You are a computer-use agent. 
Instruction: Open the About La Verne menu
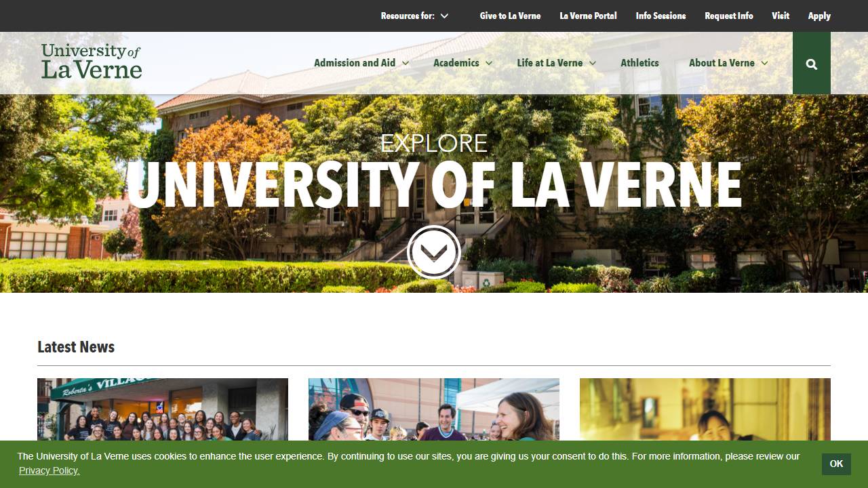coord(729,63)
